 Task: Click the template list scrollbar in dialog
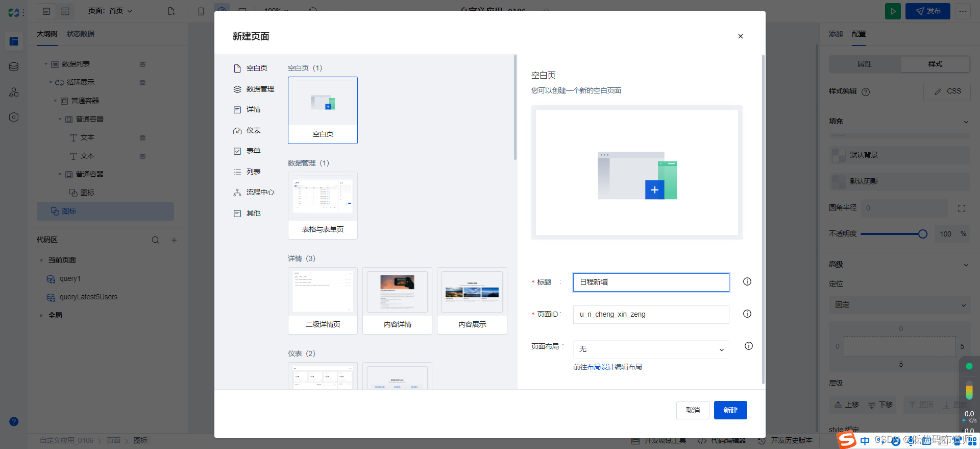515,107
